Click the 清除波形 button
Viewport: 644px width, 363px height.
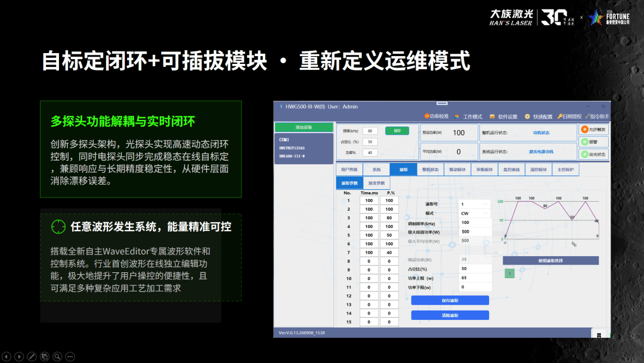(x=450, y=315)
